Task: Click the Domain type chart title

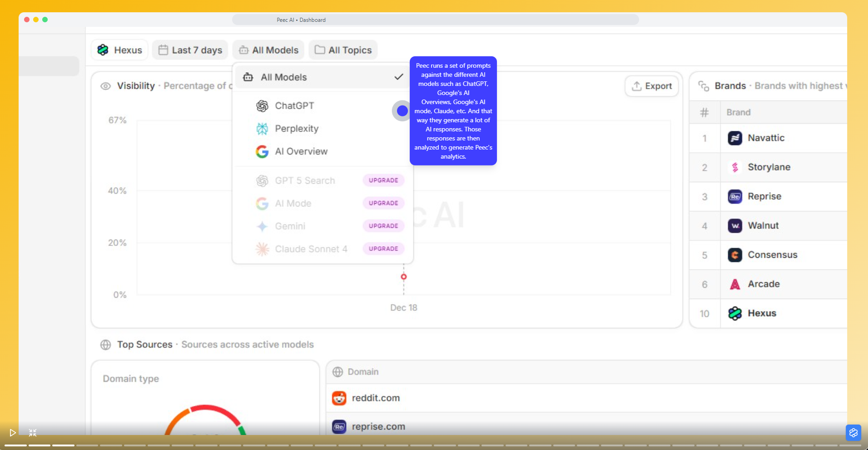Action: (x=131, y=379)
